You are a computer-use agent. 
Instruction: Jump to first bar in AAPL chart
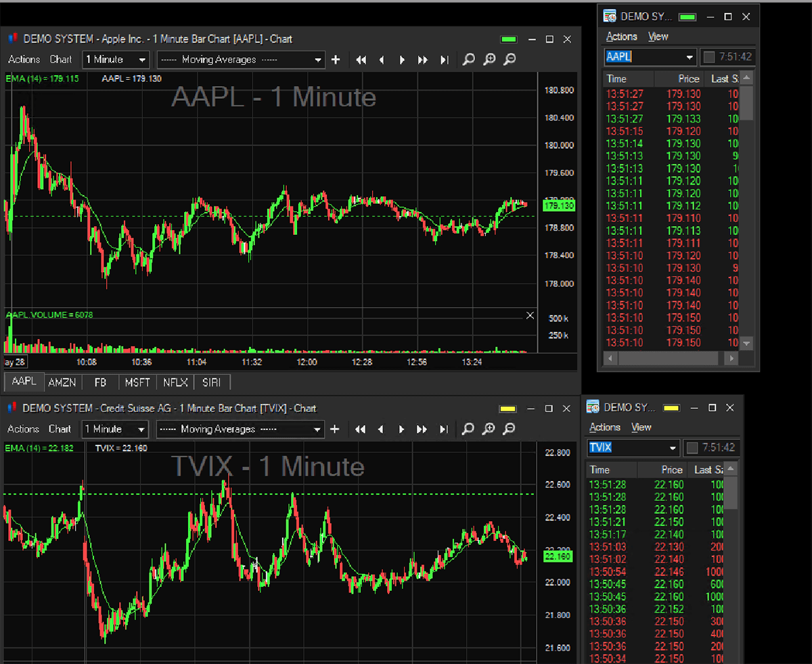click(x=361, y=60)
